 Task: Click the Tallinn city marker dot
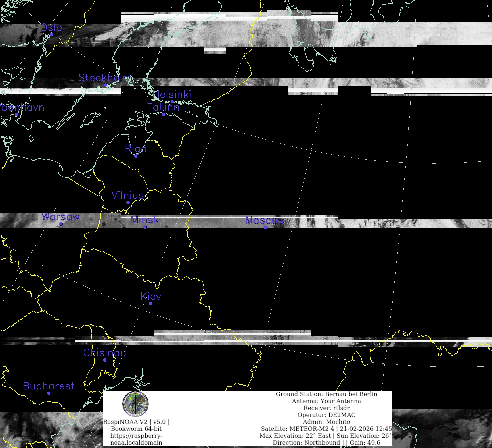(x=164, y=114)
